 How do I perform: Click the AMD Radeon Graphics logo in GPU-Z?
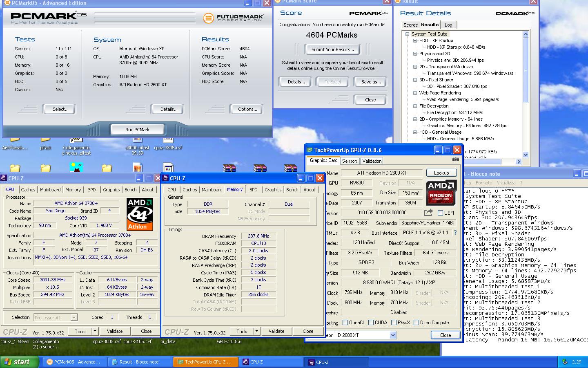[441, 193]
